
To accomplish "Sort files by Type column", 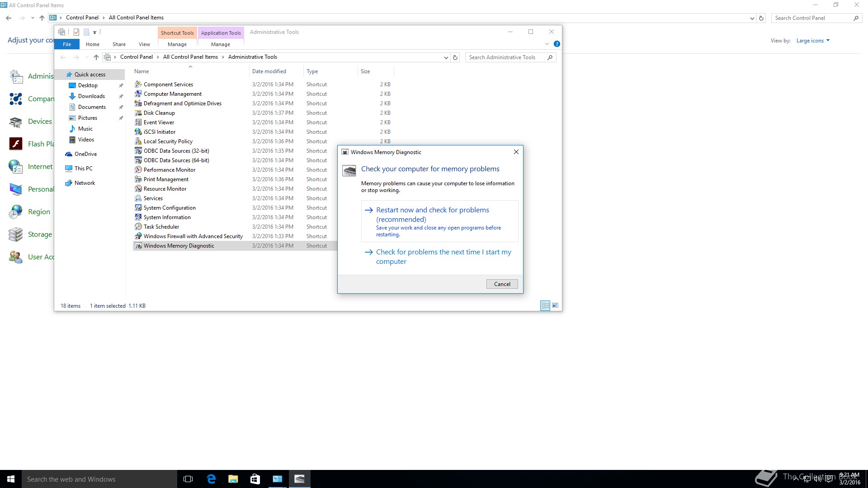I will point(330,71).
